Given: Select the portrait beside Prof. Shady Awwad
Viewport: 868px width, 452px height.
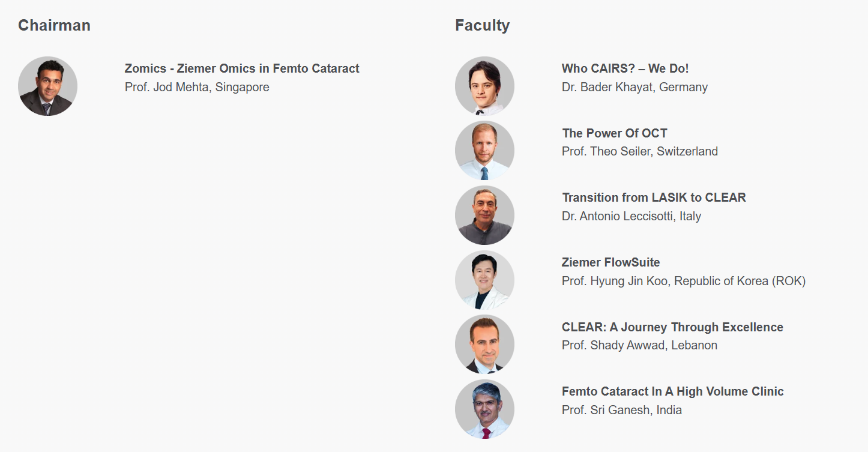Looking at the screenshot, I should [x=484, y=345].
